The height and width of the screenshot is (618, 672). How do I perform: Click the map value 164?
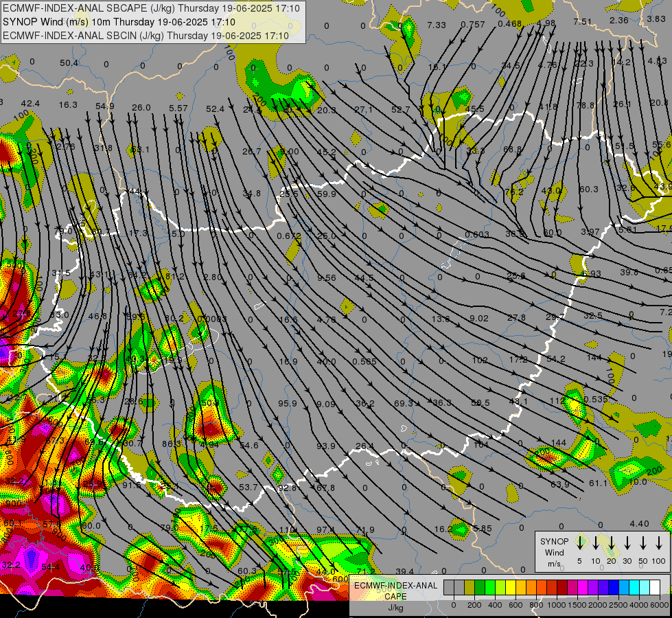coord(481,444)
